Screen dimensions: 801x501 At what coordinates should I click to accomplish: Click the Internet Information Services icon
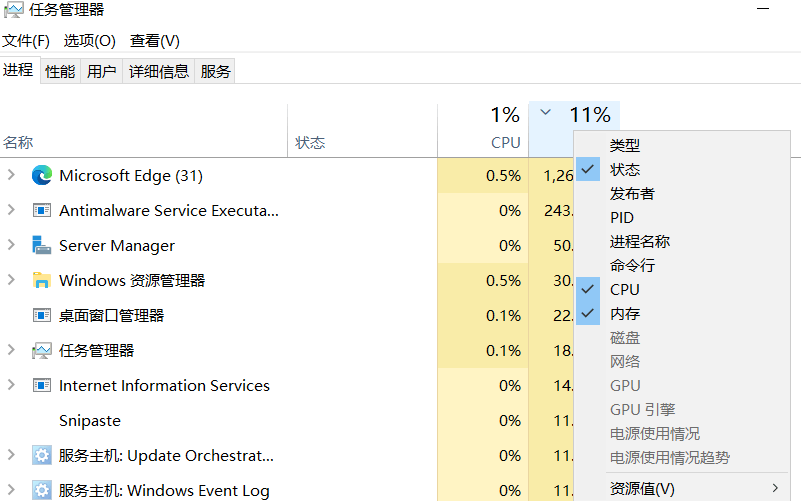tap(41, 386)
